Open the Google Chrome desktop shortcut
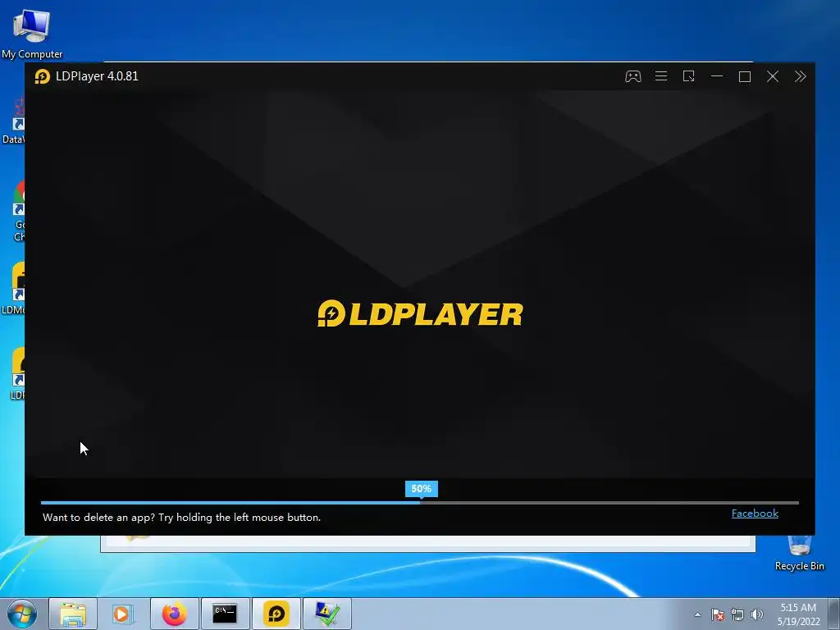 pos(20,212)
